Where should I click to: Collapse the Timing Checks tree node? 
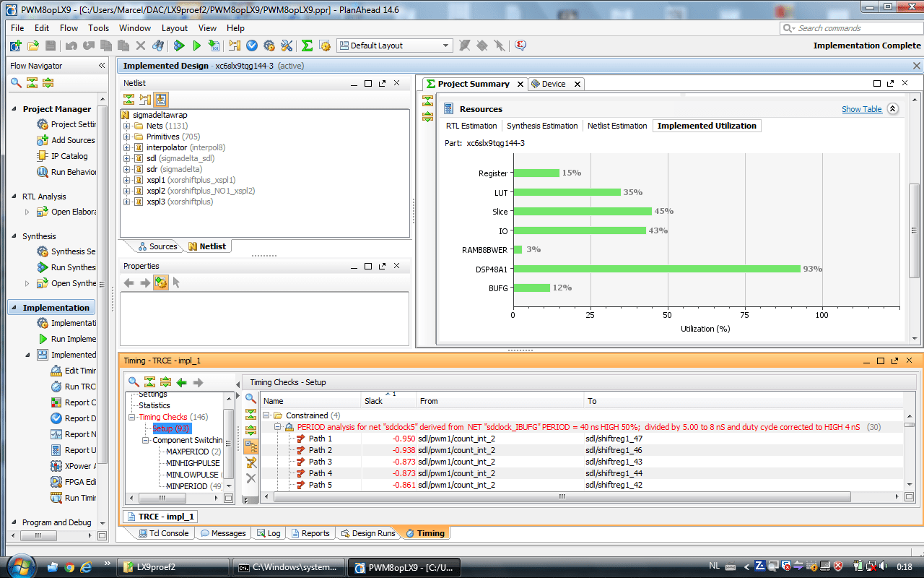click(132, 417)
